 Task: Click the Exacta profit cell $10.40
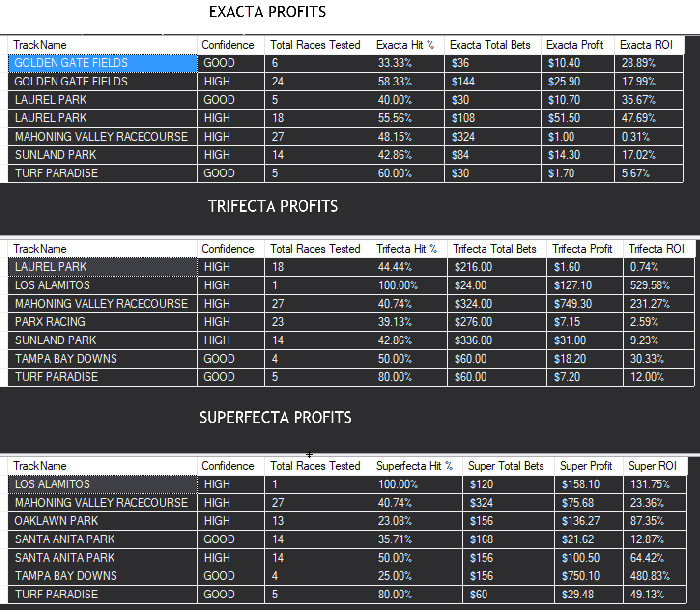coord(577,63)
